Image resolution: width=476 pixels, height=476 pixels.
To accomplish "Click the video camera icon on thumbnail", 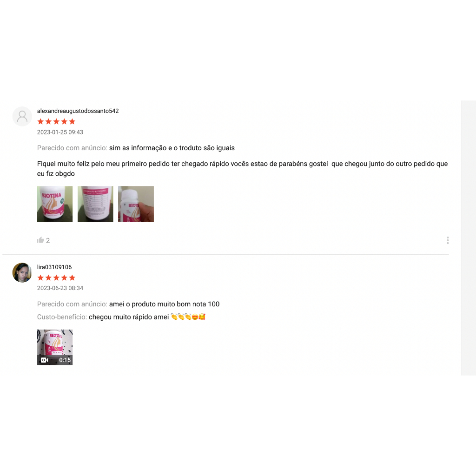I will tap(44, 360).
